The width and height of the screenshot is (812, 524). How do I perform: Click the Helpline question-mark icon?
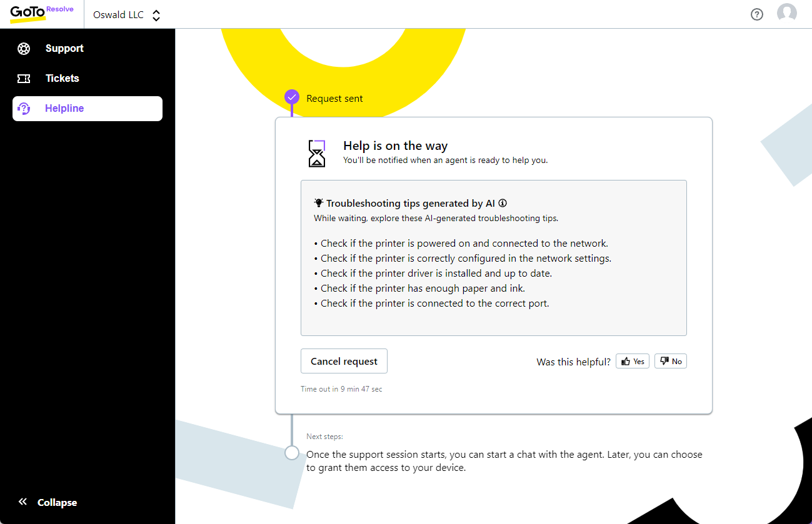24,108
